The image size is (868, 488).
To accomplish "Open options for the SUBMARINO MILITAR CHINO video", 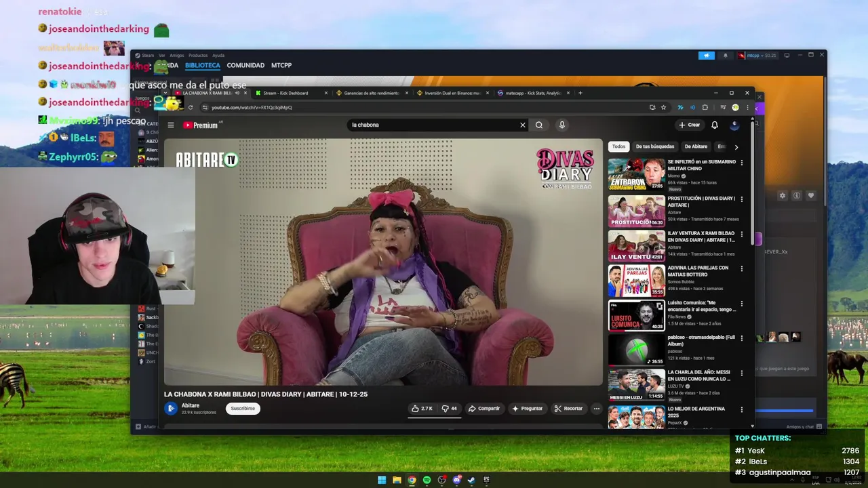I will pyautogui.click(x=741, y=163).
